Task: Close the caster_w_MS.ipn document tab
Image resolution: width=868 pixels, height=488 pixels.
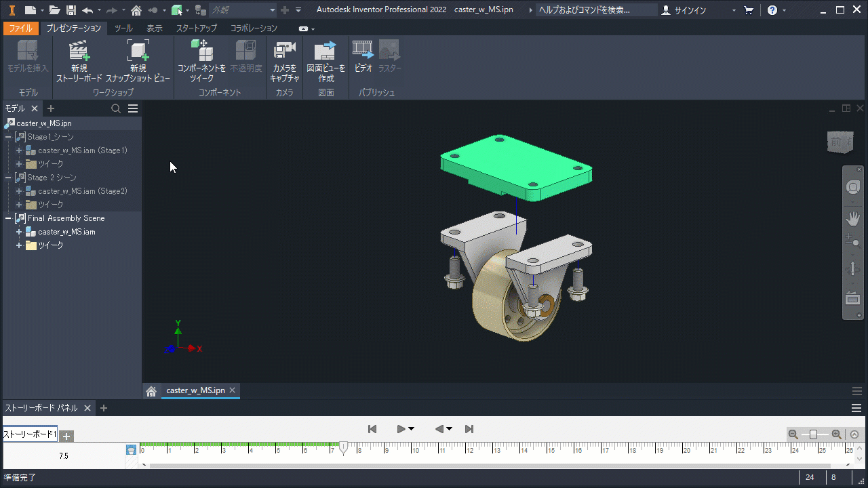Action: (232, 390)
